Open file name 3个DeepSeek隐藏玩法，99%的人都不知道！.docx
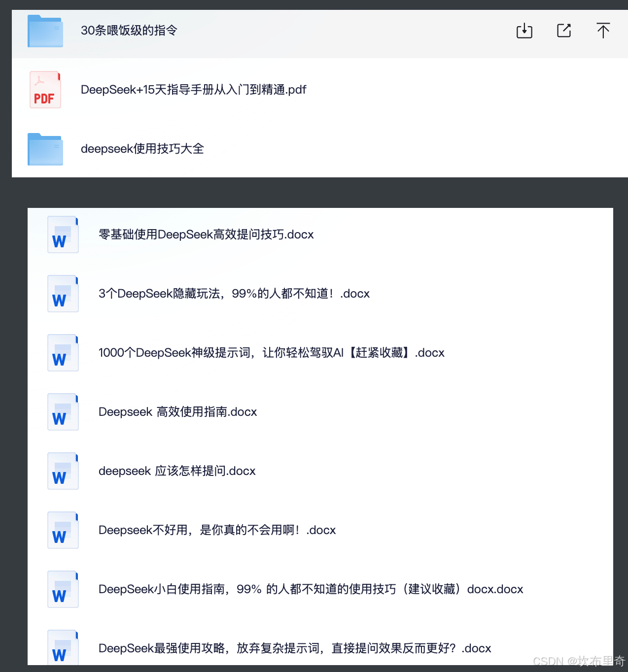Screen dimensions: 628x672 pos(234,294)
